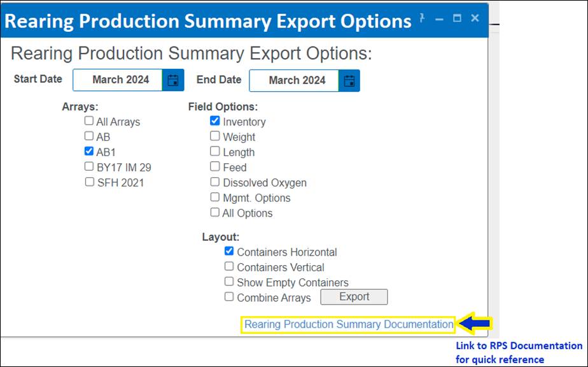
Task: Click the pin icon in title bar
Action: pos(423,18)
